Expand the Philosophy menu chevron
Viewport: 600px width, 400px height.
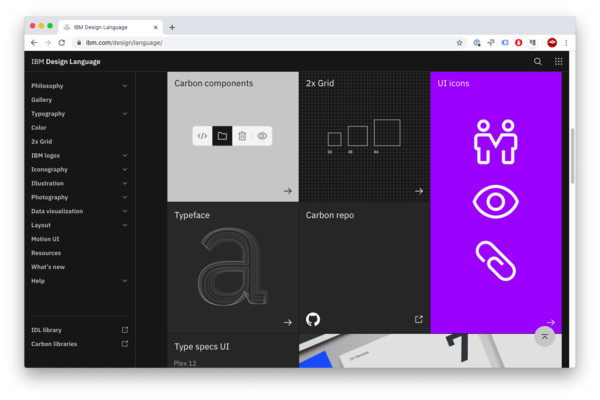coord(125,86)
